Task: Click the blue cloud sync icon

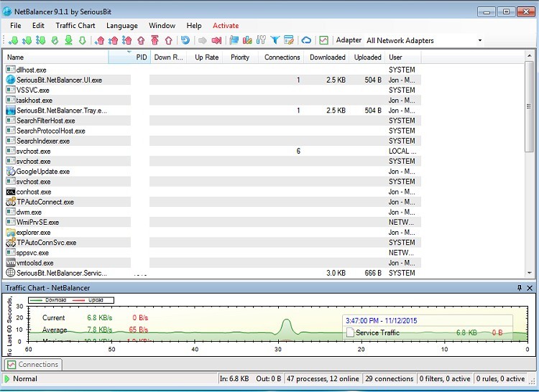Action: tap(306, 41)
